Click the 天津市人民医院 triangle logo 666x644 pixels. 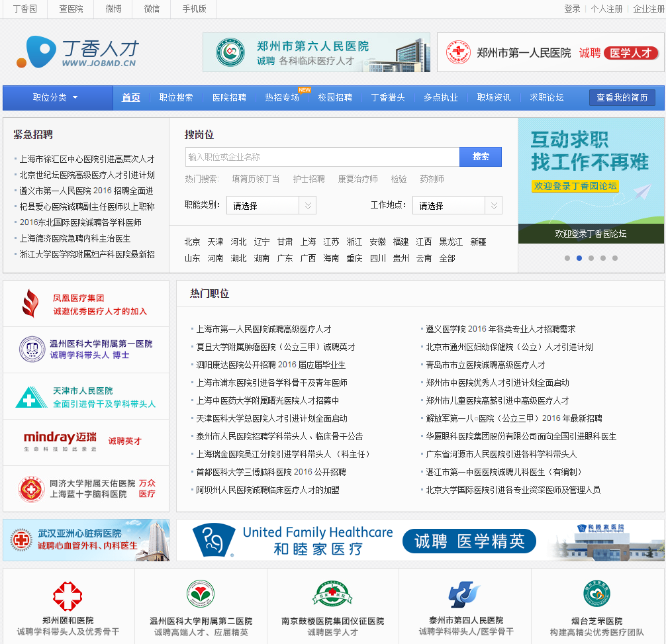31,397
